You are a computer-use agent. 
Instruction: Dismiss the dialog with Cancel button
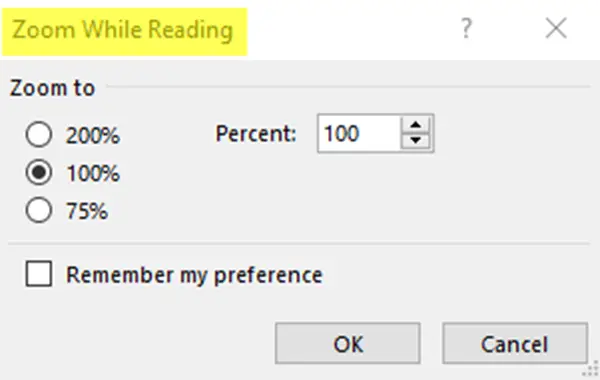[515, 343]
